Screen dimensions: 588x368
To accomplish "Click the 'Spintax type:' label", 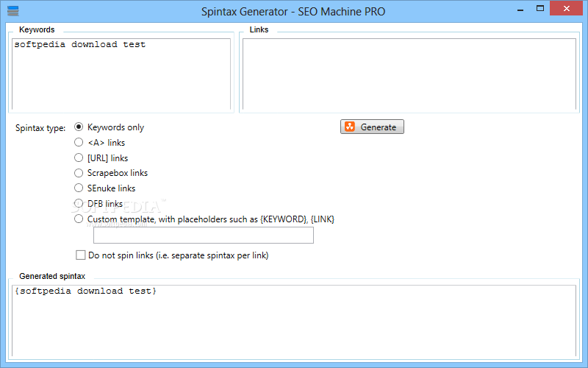I will 40,128.
